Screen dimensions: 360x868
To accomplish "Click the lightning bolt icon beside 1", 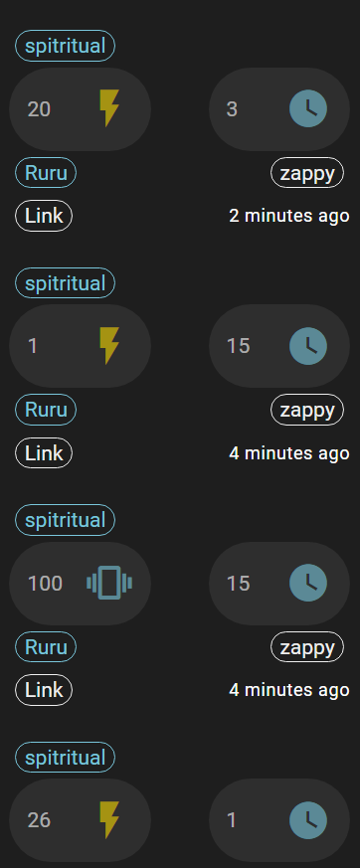I will tap(109, 345).
